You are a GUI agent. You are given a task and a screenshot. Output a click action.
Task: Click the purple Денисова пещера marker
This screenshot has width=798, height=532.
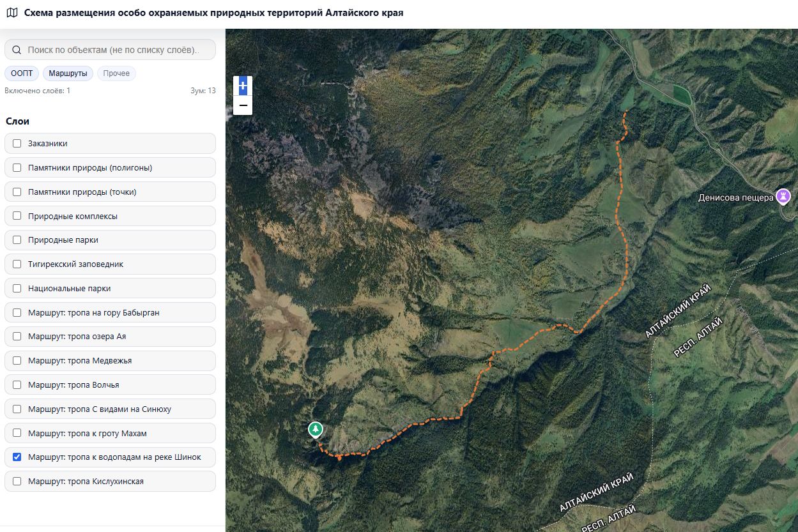(x=783, y=196)
